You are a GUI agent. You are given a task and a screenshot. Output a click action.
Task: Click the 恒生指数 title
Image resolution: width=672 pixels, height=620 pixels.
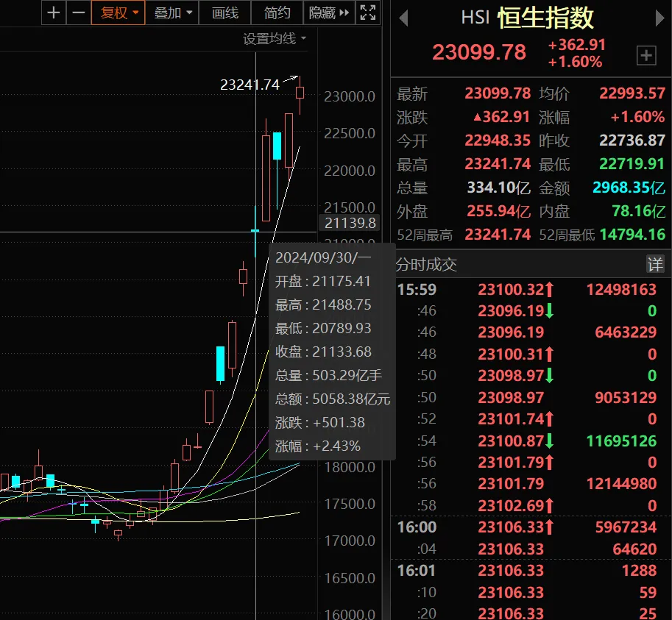coord(545,18)
